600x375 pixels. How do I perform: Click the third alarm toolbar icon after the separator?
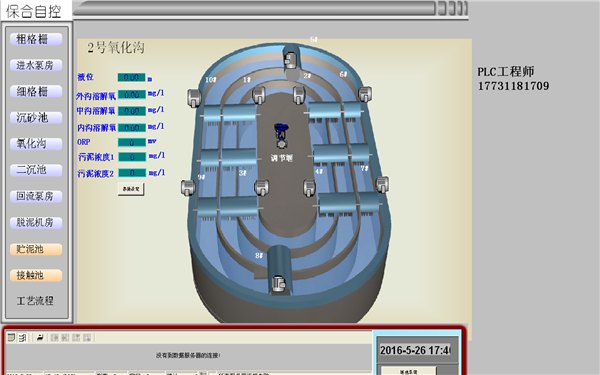click(x=39, y=337)
